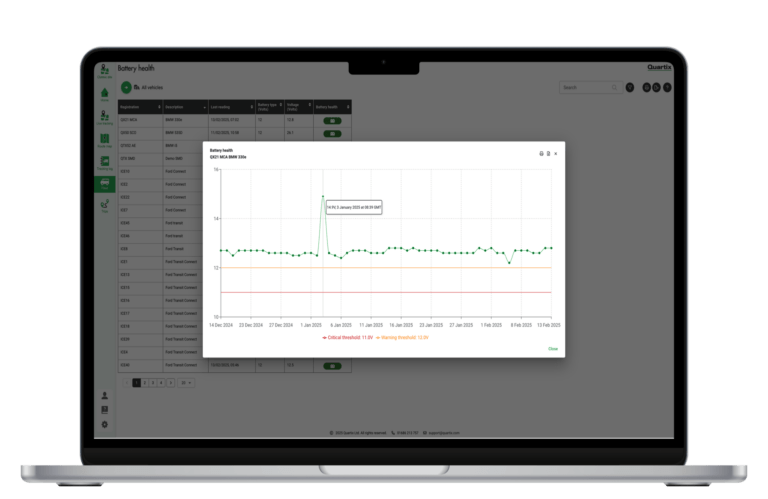Viewport: 768px width, 499px height.
Task: Toggle Critical threshold 11.0V legend entry
Action: pos(347,337)
